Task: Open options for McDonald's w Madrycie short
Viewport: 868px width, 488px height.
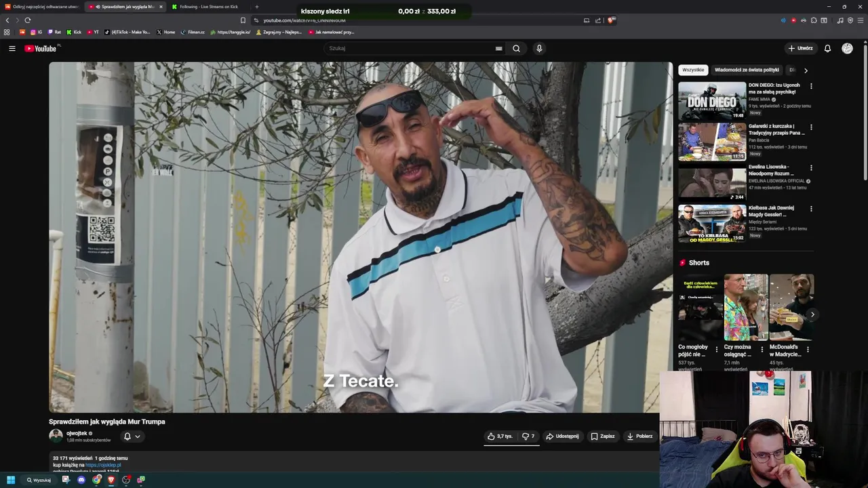Action: (x=808, y=350)
